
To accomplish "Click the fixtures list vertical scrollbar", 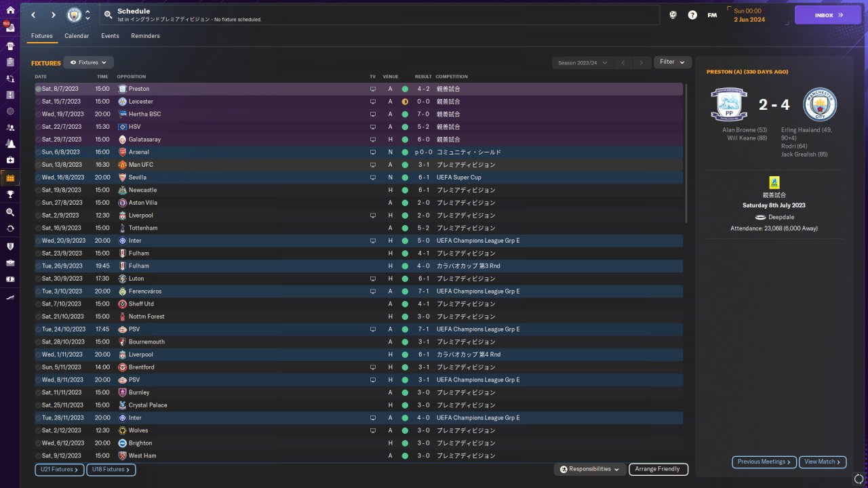I will tap(687, 153).
